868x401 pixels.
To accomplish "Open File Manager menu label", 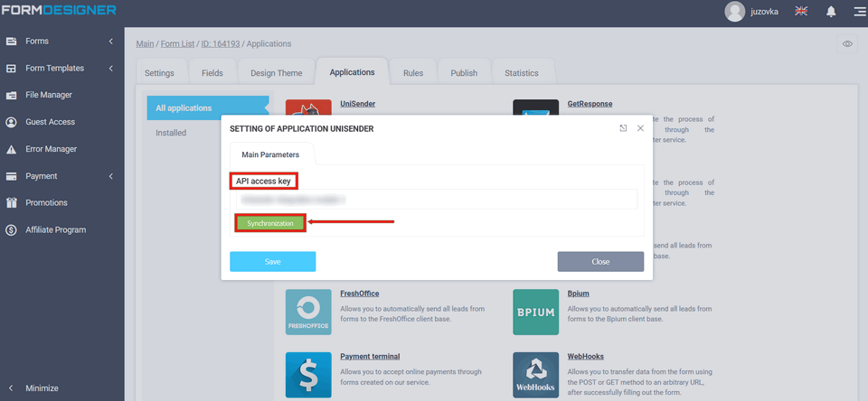I will 49,95.
